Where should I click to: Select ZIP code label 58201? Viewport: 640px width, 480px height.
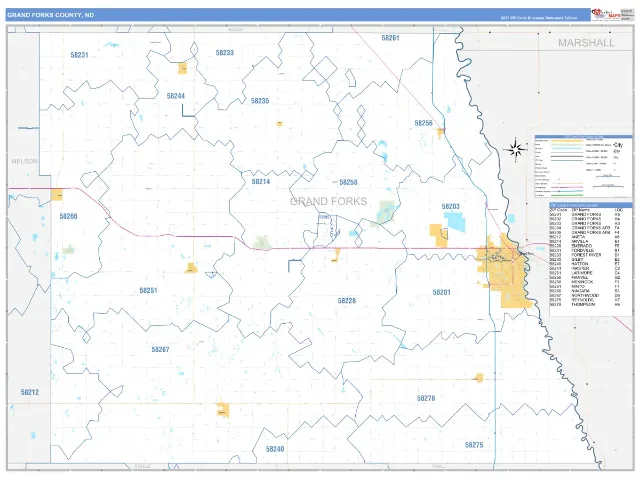[x=441, y=292]
